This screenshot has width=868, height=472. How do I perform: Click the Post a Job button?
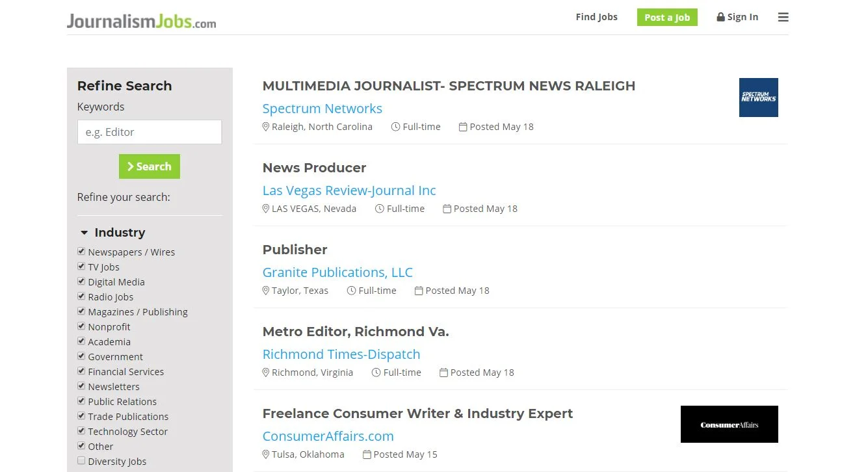[x=667, y=18]
